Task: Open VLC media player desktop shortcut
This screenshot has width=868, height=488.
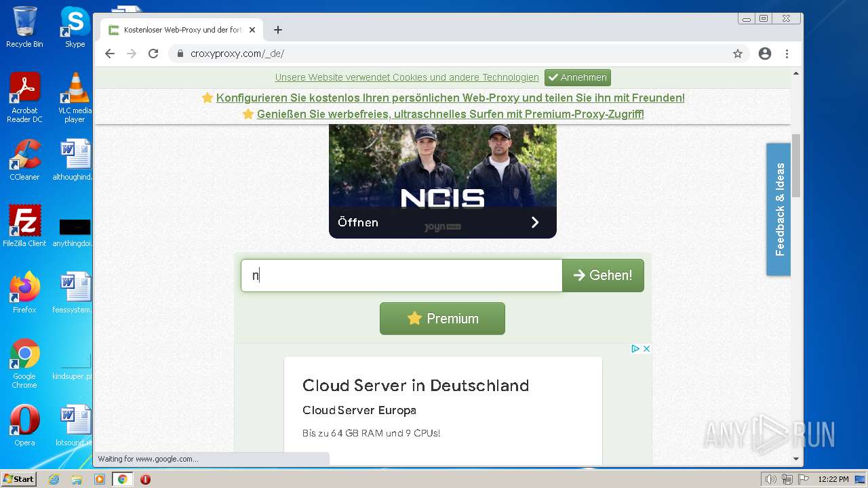Action: click(x=75, y=98)
